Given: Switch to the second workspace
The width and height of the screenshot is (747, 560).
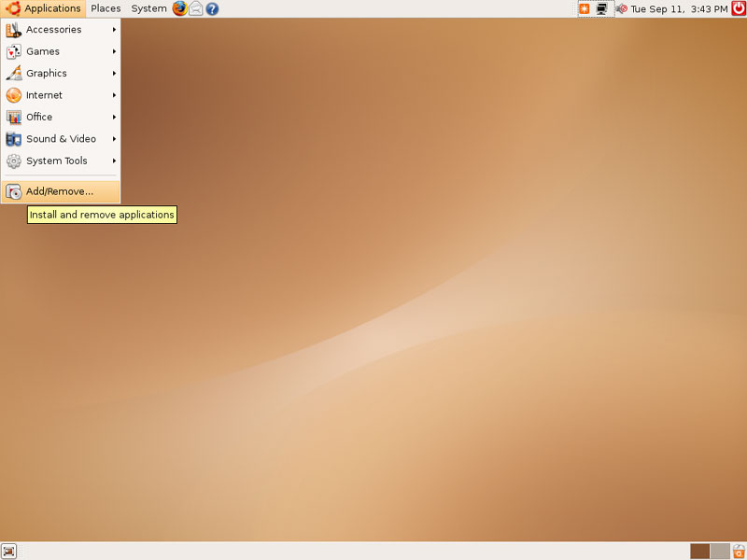Looking at the screenshot, I should point(720,552).
